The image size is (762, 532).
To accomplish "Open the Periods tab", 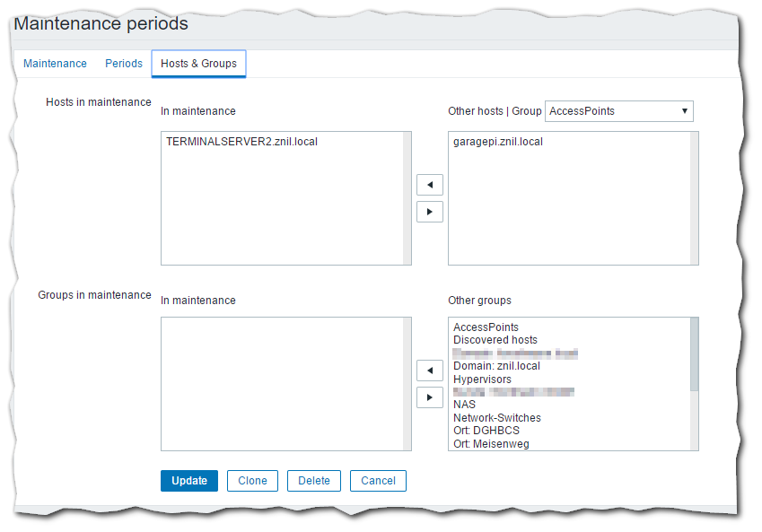I will (x=124, y=64).
